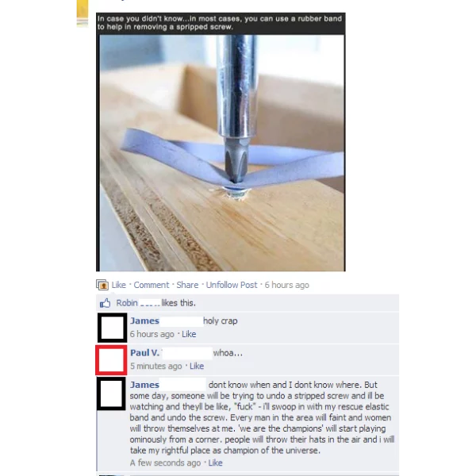Viewport: 476px width, 476px height.
Task: Like the post under the photo
Action: pyautogui.click(x=118, y=285)
